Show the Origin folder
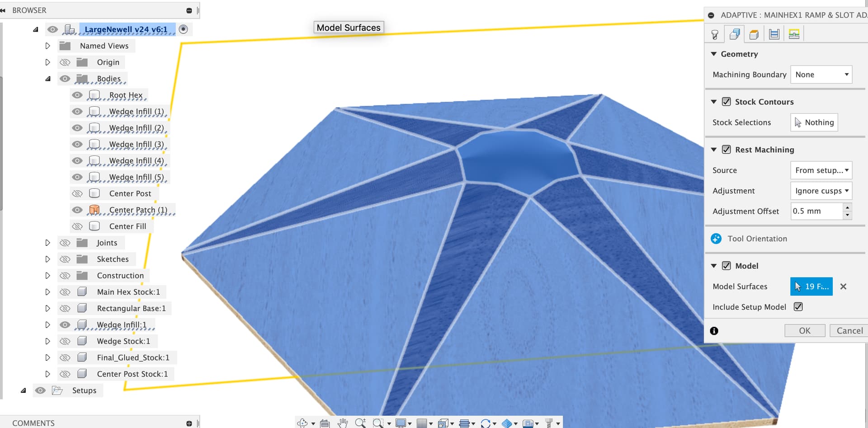 point(65,62)
